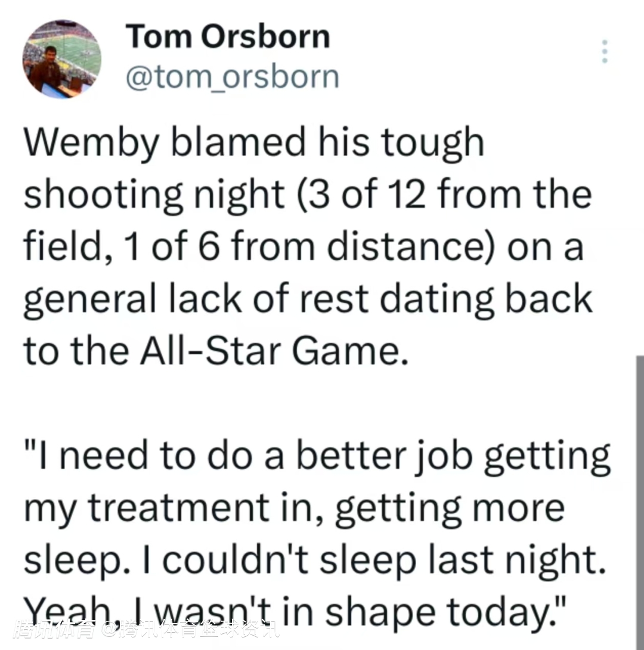Open the Tom Orsborn display name
Viewport: 644px width, 650px height.
click(x=228, y=36)
